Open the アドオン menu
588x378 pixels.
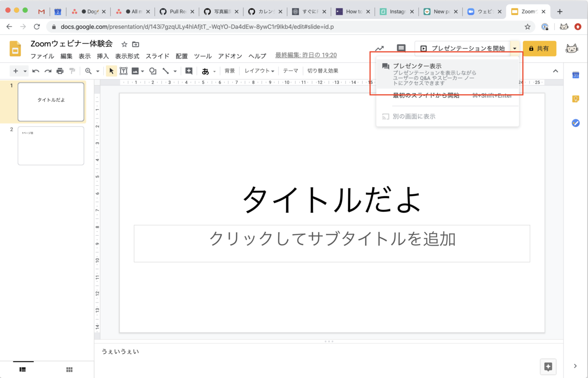pyautogui.click(x=230, y=56)
